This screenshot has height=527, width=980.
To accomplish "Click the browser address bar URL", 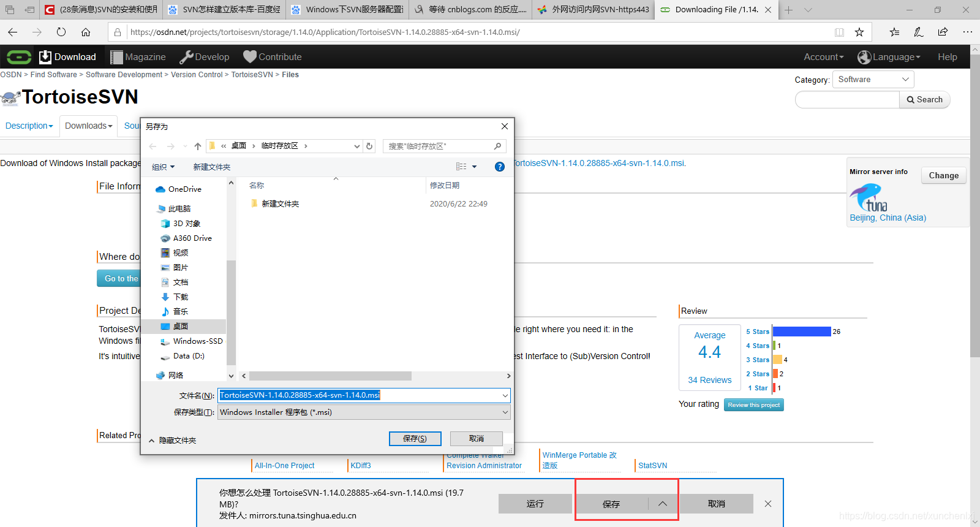I will [325, 32].
